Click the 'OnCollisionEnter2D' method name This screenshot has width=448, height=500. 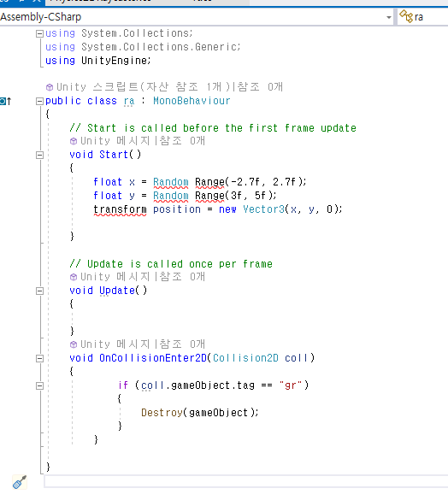pos(153,358)
